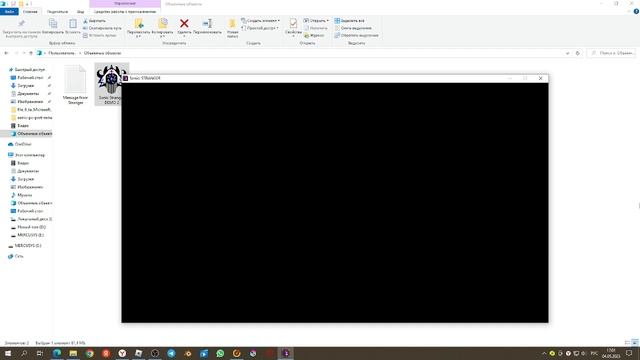Switch to large icons view in status bar
Viewport: 640px width, 360px height.
tap(635, 343)
